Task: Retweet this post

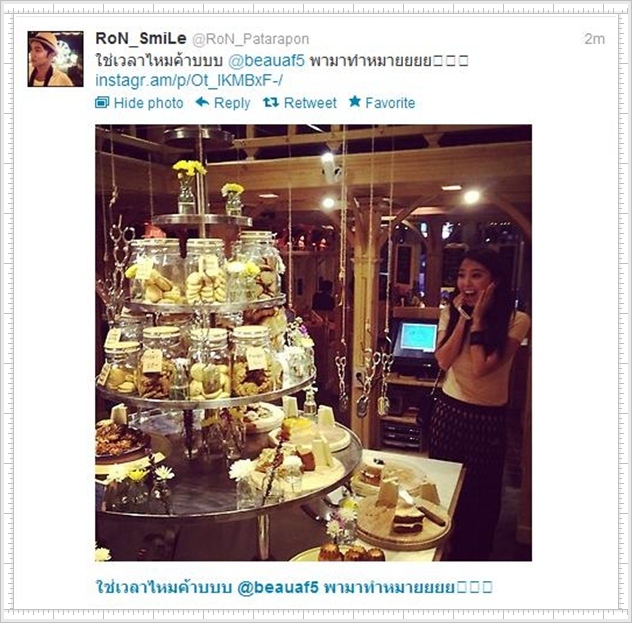Action: tap(310, 103)
